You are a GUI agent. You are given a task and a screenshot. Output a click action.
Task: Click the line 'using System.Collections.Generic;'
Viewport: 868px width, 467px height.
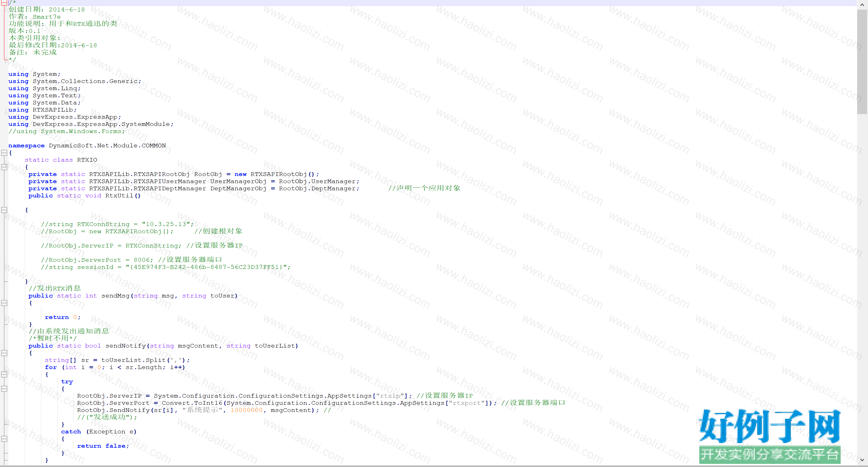pos(75,81)
